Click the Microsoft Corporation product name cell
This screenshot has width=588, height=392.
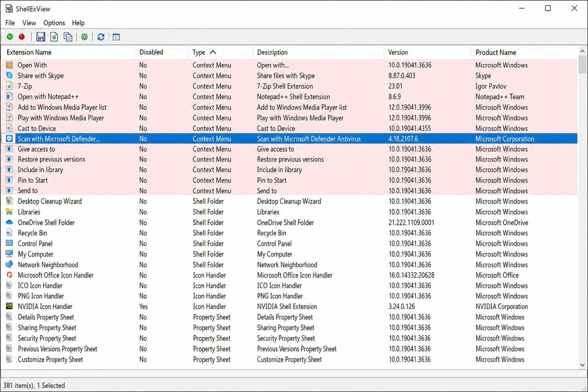tap(505, 139)
